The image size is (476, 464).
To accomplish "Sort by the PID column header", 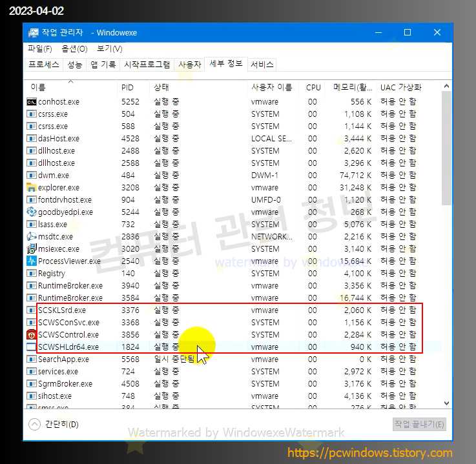I will point(133,88).
